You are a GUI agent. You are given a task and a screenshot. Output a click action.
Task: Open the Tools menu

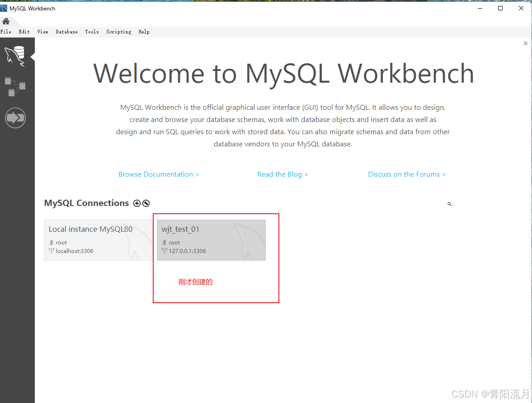92,32
